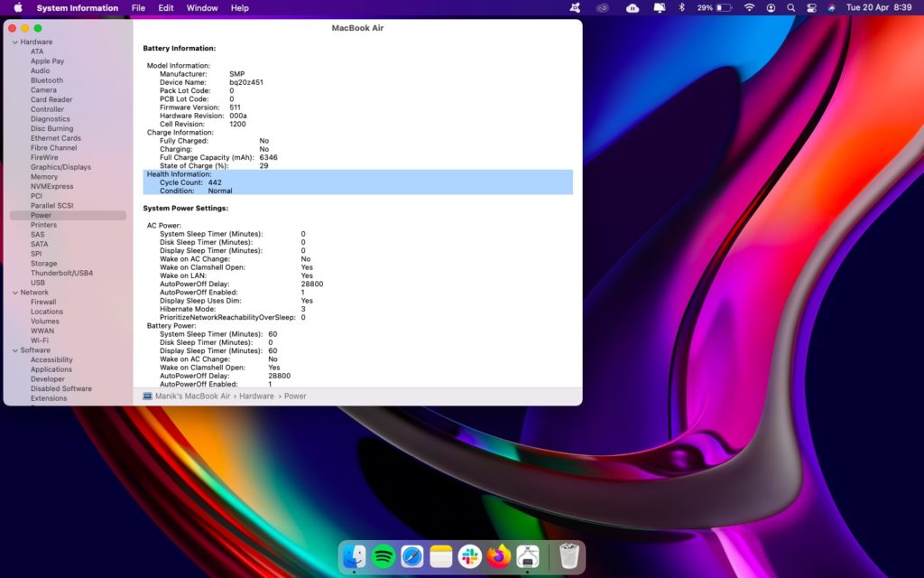Open Safari from the Dock
This screenshot has height=578, width=924.
(x=412, y=557)
